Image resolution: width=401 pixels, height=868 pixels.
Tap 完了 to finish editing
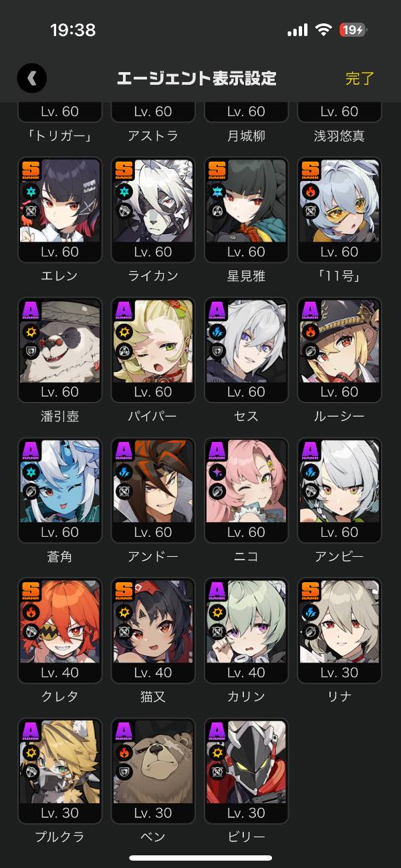click(x=360, y=78)
